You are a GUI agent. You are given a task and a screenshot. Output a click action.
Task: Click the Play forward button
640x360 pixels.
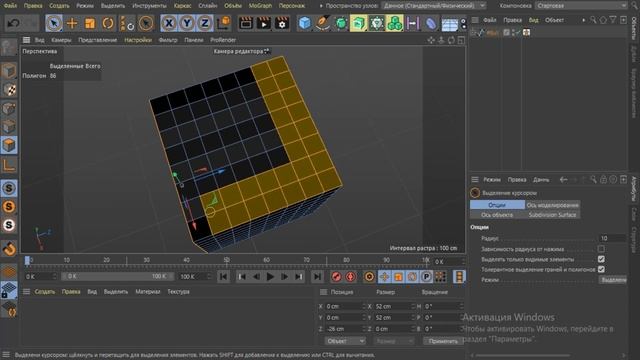click(x=270, y=277)
